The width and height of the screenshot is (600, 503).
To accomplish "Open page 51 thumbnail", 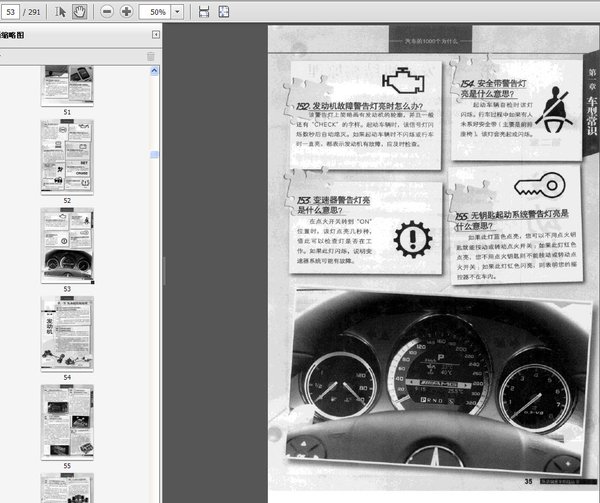I will click(x=67, y=85).
